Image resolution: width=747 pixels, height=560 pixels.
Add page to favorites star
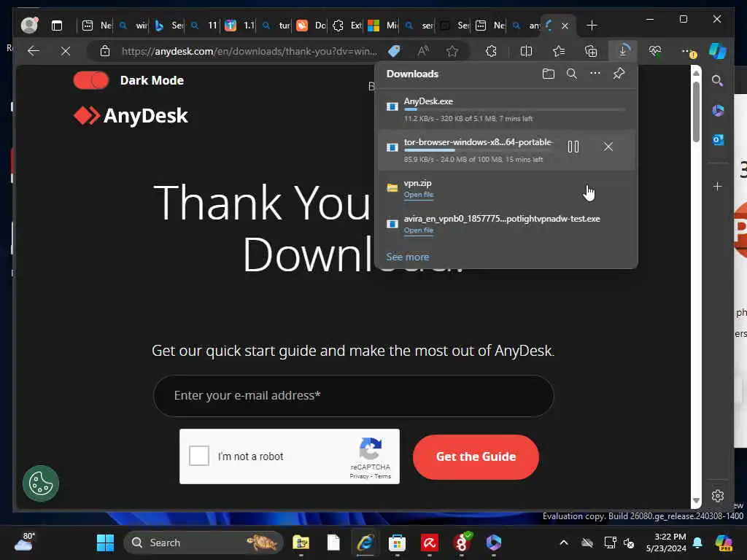click(452, 51)
